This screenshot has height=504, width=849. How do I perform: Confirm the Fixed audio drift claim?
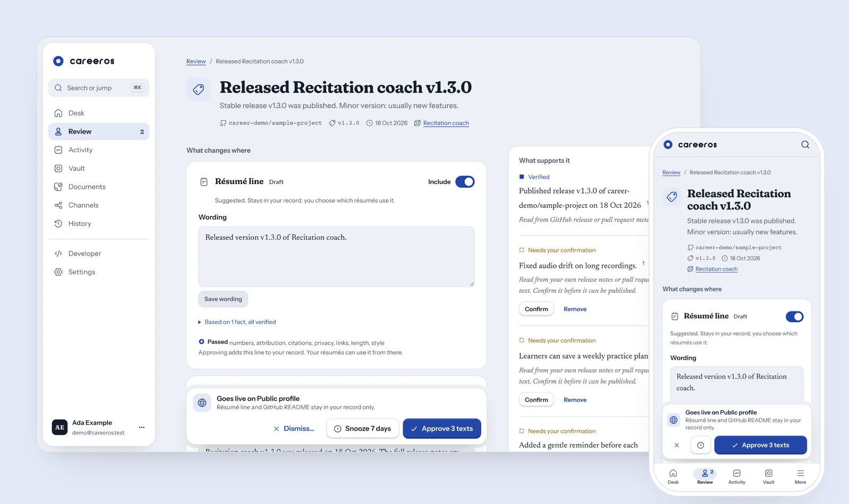pyautogui.click(x=536, y=309)
